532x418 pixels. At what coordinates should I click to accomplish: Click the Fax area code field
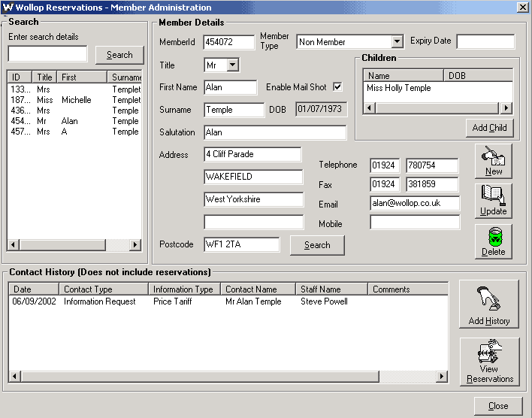[x=385, y=184]
